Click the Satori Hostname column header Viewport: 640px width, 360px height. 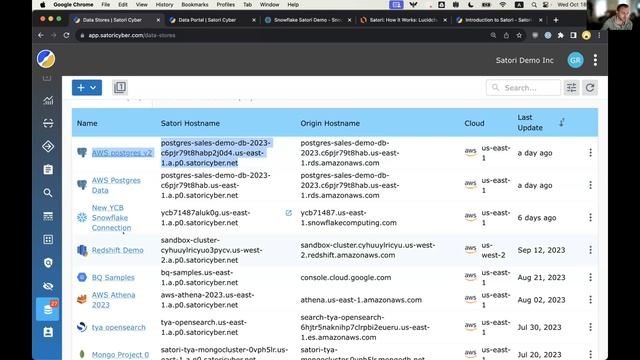tap(190, 123)
